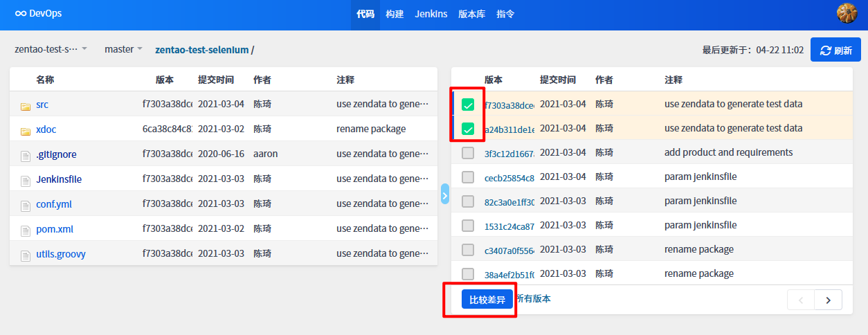
Task: Switch to the Jenkins tab
Action: [431, 14]
